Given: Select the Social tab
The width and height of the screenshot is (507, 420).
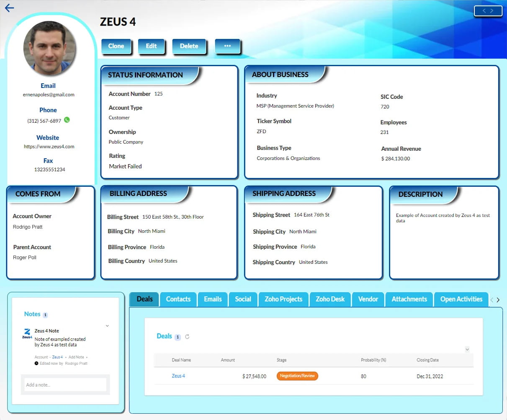Looking at the screenshot, I should 243,299.
